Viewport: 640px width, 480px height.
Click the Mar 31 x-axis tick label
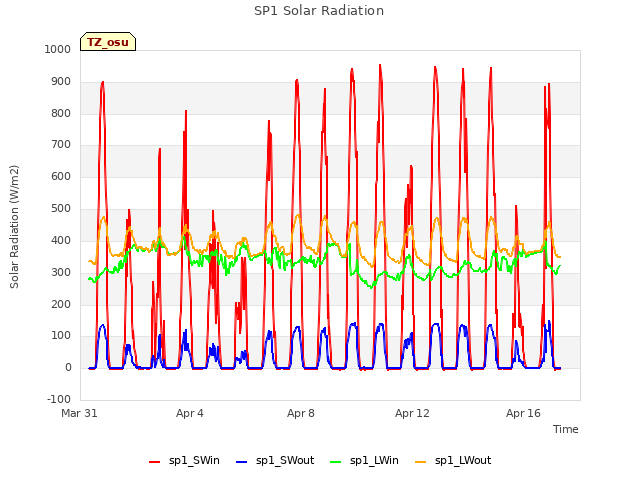coord(79,413)
